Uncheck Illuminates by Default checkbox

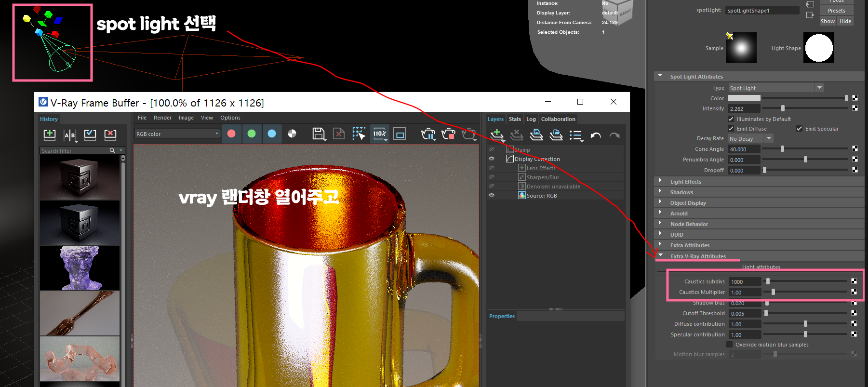(731, 119)
